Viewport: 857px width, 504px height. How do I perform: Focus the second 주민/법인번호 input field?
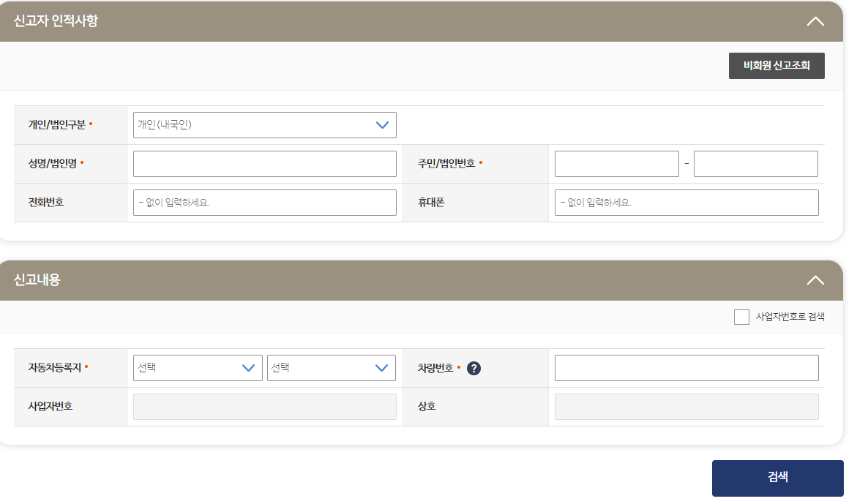(x=756, y=164)
